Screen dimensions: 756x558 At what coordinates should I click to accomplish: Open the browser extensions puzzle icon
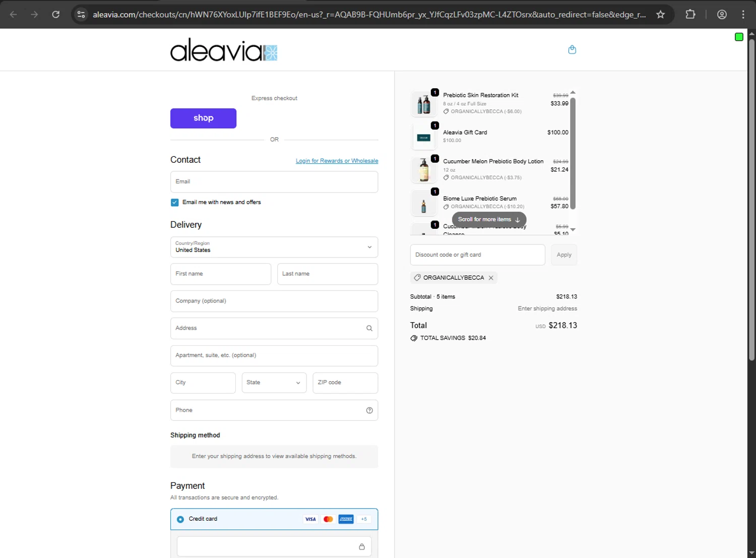(690, 15)
